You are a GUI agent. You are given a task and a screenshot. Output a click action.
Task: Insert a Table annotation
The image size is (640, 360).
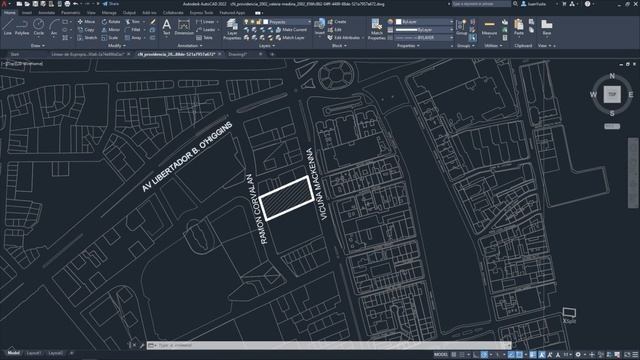tap(204, 38)
